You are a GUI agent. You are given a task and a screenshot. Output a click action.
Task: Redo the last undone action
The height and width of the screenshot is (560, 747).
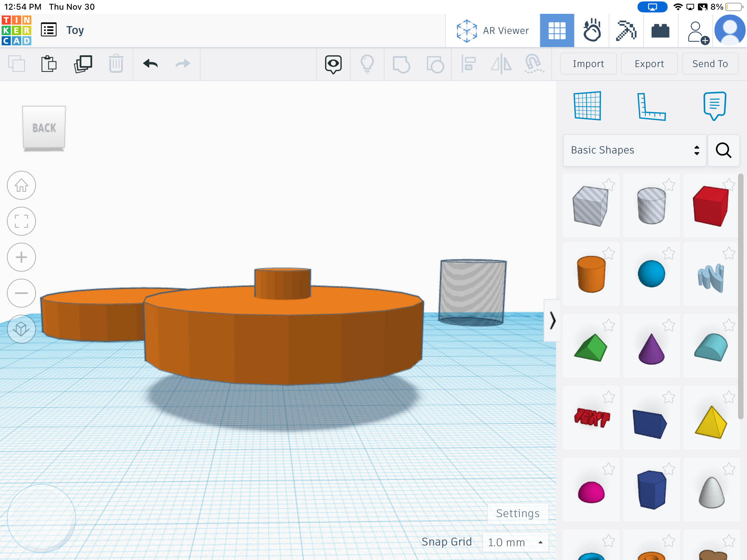(x=183, y=64)
